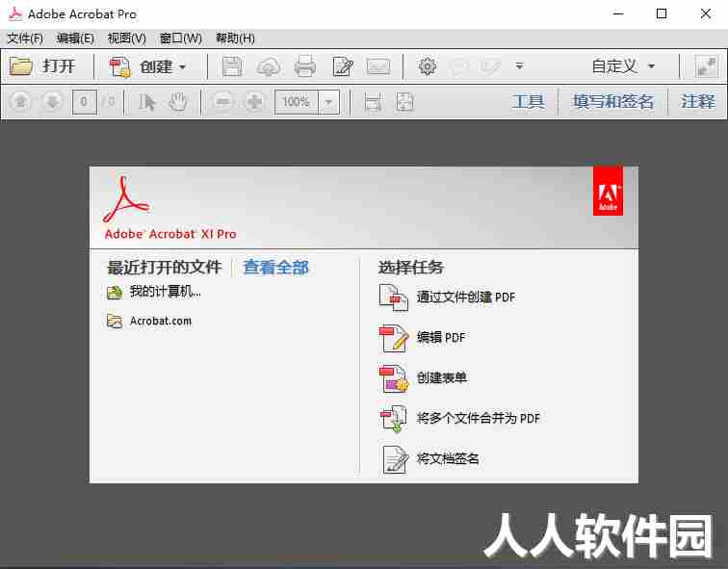Click the open folder icon
The image size is (728, 569).
(x=21, y=66)
